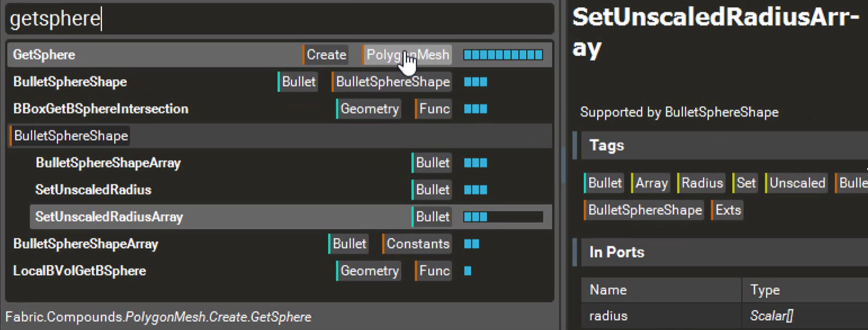The width and height of the screenshot is (868, 330).
Task: Click the Radius tag in Tags panel
Action: tap(702, 183)
